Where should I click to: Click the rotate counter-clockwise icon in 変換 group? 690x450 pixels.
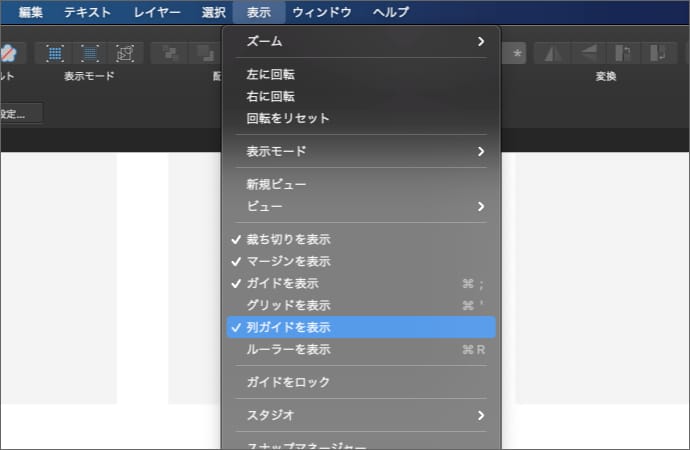pyautogui.click(x=623, y=53)
